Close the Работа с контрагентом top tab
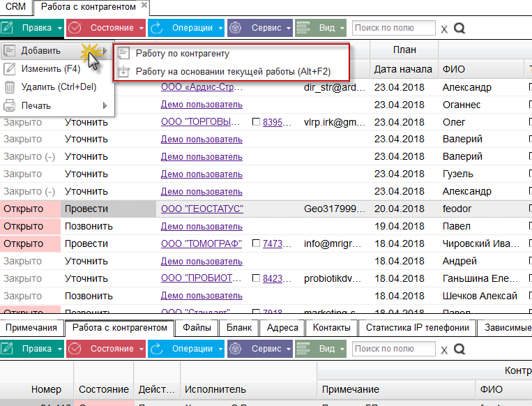 (144, 5)
